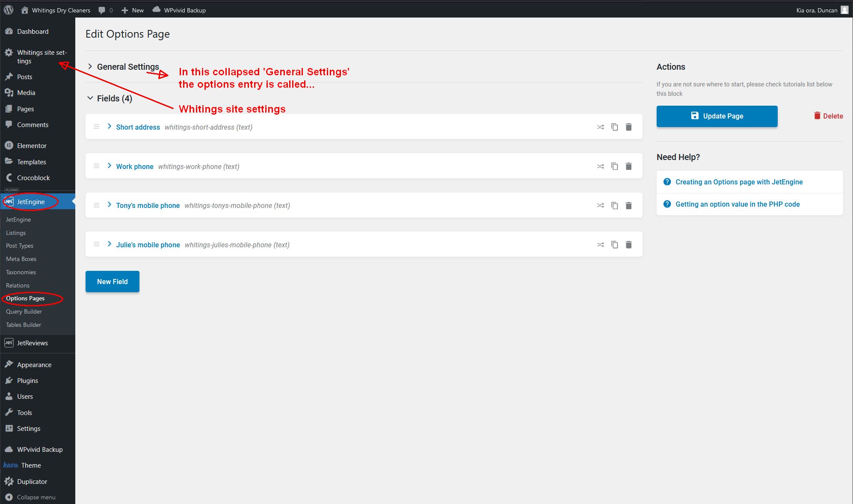The image size is (853, 504).
Task: Collapse the Fields (4) section
Action: tap(90, 98)
